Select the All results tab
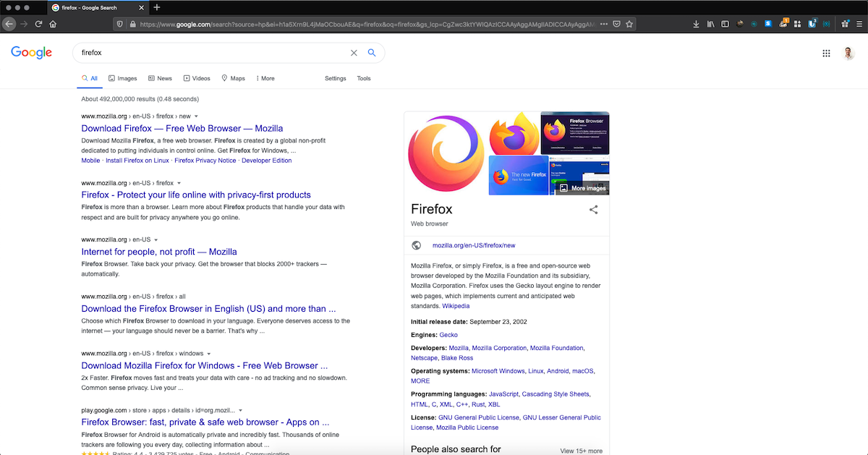 pos(89,78)
